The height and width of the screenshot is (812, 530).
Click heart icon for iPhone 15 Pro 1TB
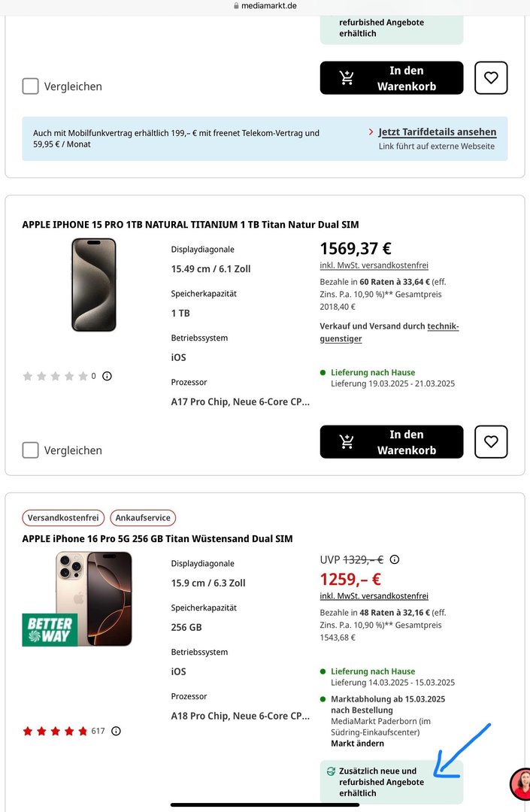(x=491, y=441)
